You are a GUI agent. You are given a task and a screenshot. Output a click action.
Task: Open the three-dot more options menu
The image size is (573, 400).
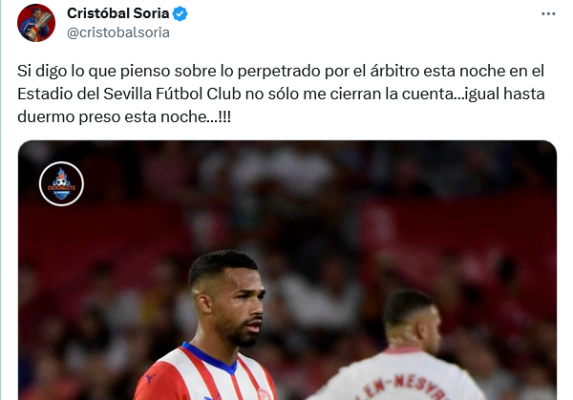tap(548, 14)
